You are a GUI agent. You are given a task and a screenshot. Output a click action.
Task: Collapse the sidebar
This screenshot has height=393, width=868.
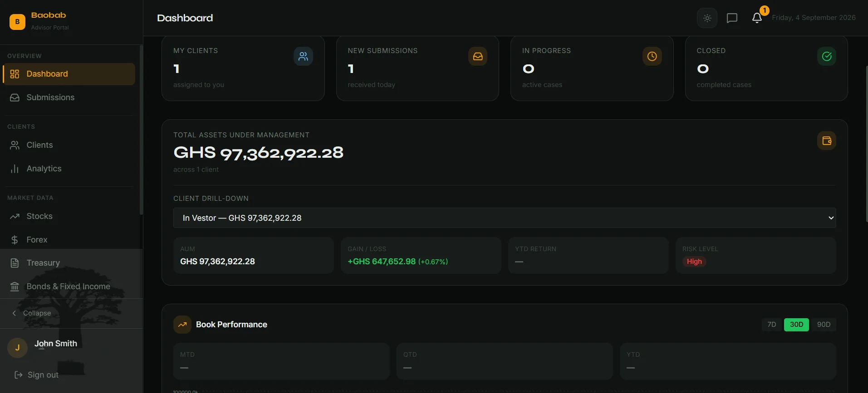coord(32,313)
